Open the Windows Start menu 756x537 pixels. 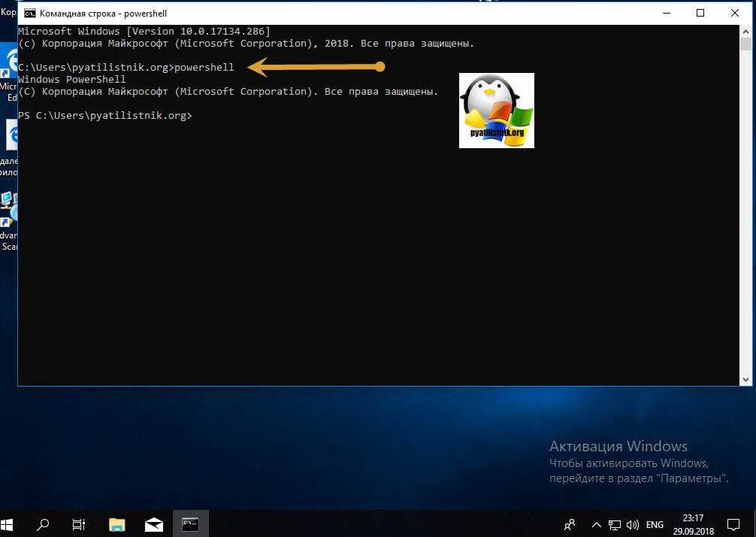coord(11,524)
